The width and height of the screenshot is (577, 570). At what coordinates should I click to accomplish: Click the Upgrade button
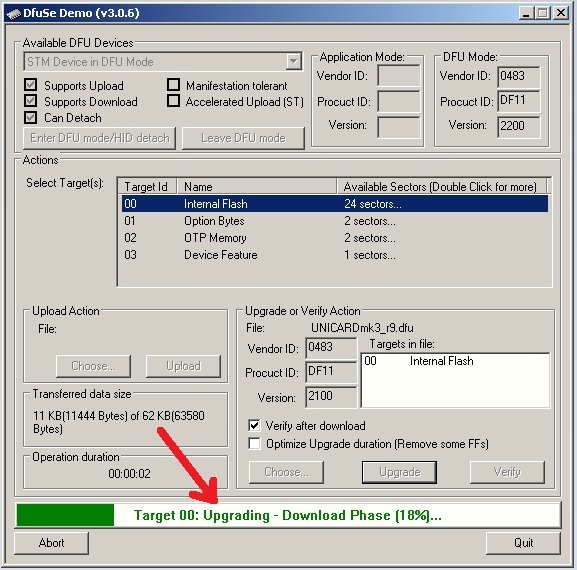pos(400,472)
